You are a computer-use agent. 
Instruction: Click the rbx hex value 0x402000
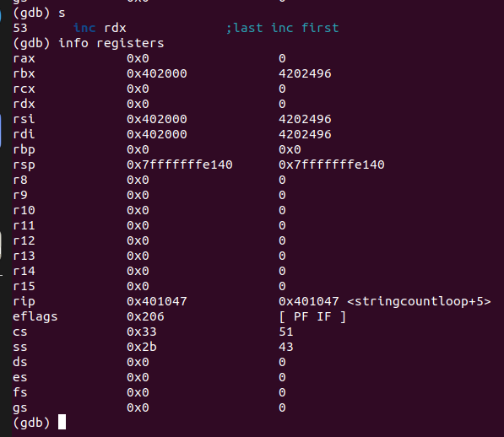pyautogui.click(x=156, y=73)
